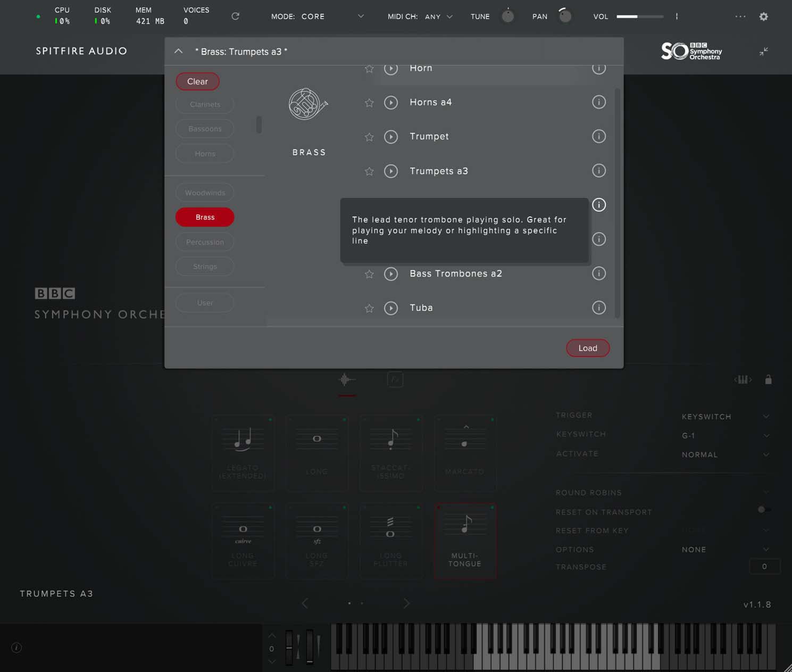The height and width of the screenshot is (672, 792).
Task: Click the padlock lock icon
Action: click(x=768, y=379)
